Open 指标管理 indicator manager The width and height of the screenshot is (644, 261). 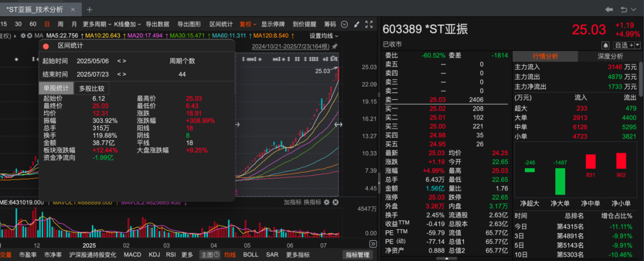357,255
